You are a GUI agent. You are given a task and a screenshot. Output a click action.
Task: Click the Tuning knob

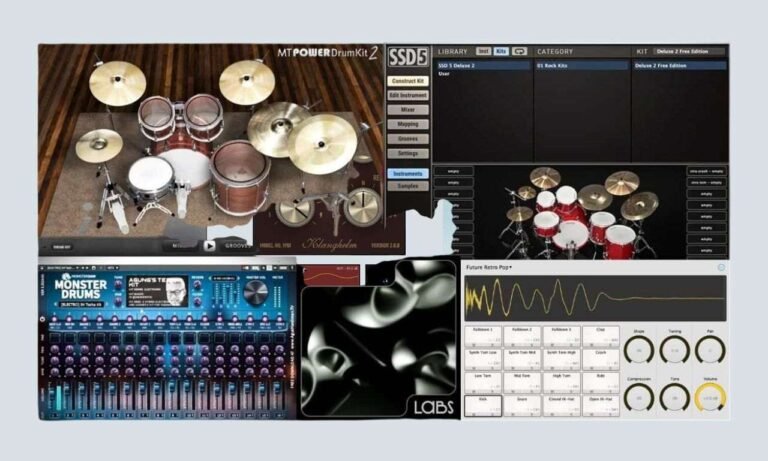coord(674,351)
